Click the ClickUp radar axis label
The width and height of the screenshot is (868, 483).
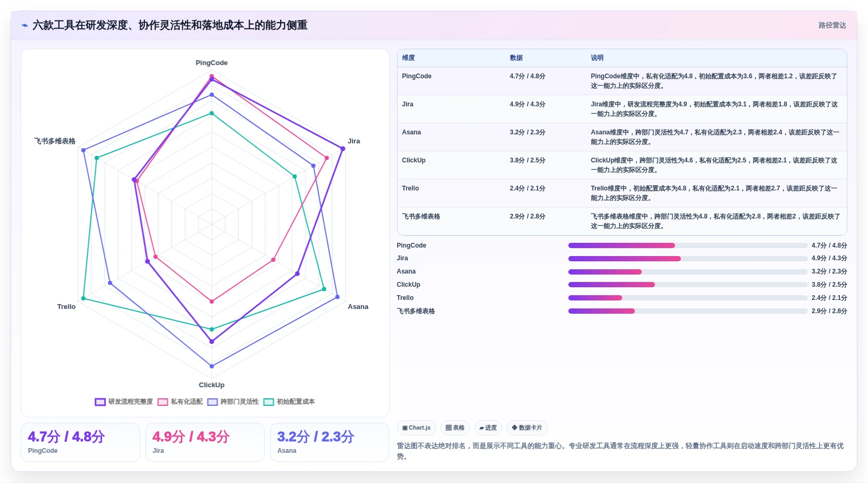(211, 385)
